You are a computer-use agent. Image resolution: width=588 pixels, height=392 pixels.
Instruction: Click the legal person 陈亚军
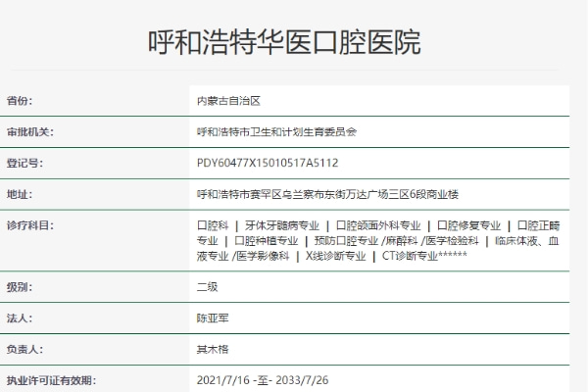[213, 318]
